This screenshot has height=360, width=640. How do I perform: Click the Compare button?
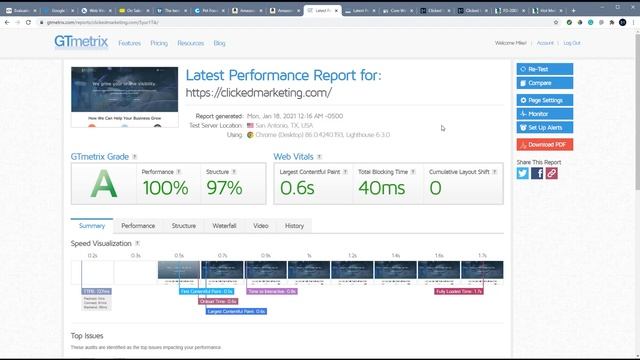click(x=544, y=83)
